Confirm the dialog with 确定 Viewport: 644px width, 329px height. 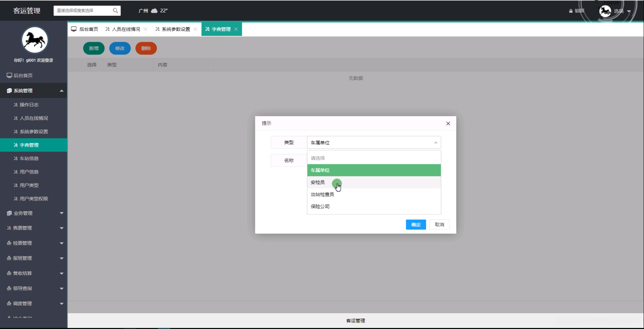(x=416, y=225)
